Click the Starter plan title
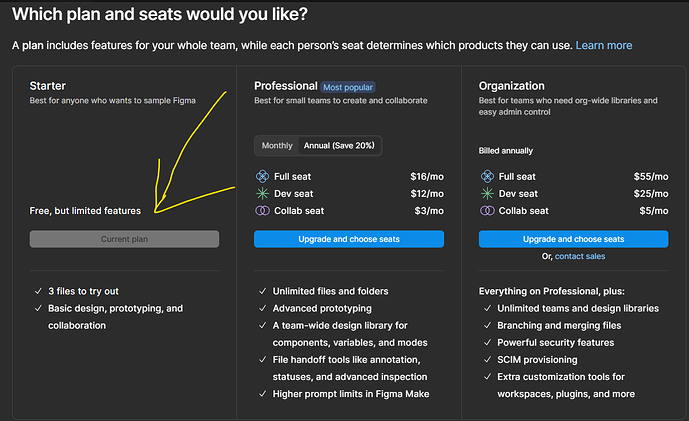Image resolution: width=689 pixels, height=421 pixels. tap(47, 86)
